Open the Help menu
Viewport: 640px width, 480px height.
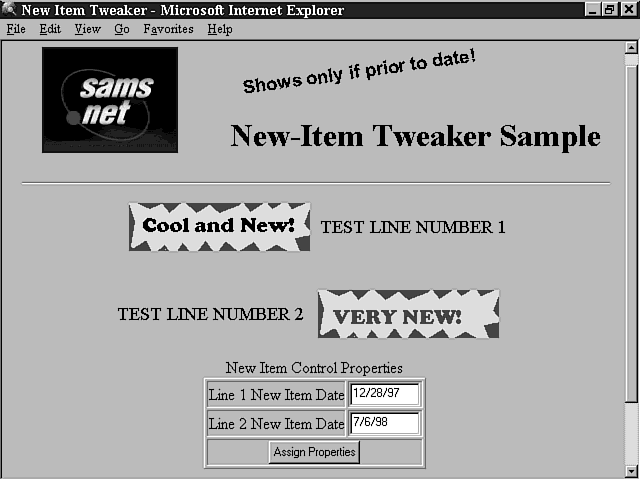220,29
